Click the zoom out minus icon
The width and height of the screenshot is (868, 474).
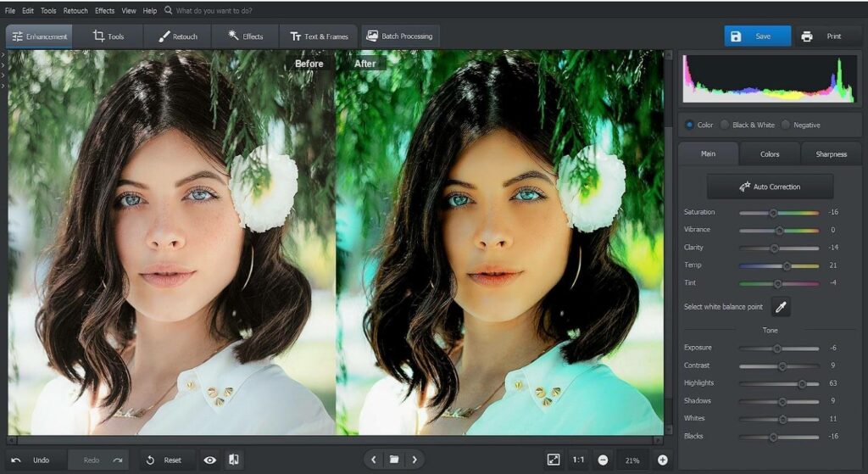click(603, 460)
